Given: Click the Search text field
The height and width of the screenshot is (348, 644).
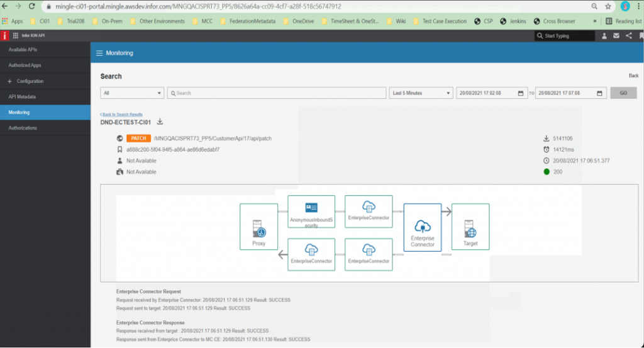Looking at the screenshot, I should click(x=277, y=93).
